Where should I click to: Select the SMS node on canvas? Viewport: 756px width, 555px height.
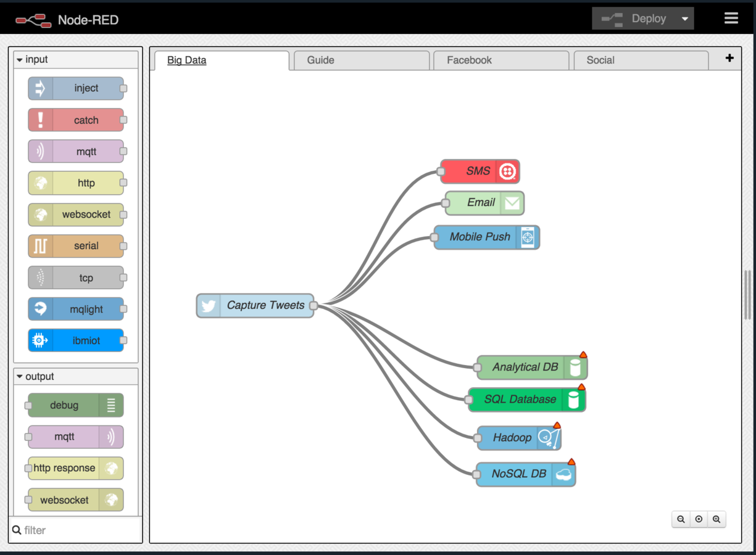(x=480, y=171)
